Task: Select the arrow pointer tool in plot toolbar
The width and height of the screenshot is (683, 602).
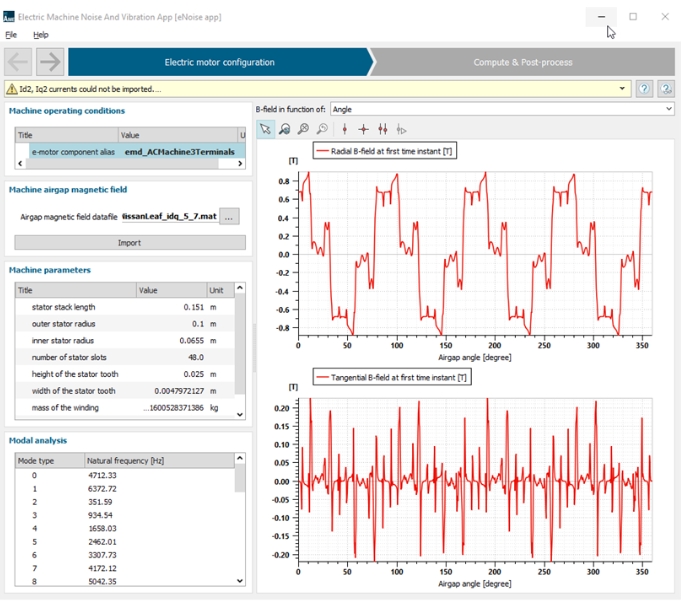Action: [265, 129]
